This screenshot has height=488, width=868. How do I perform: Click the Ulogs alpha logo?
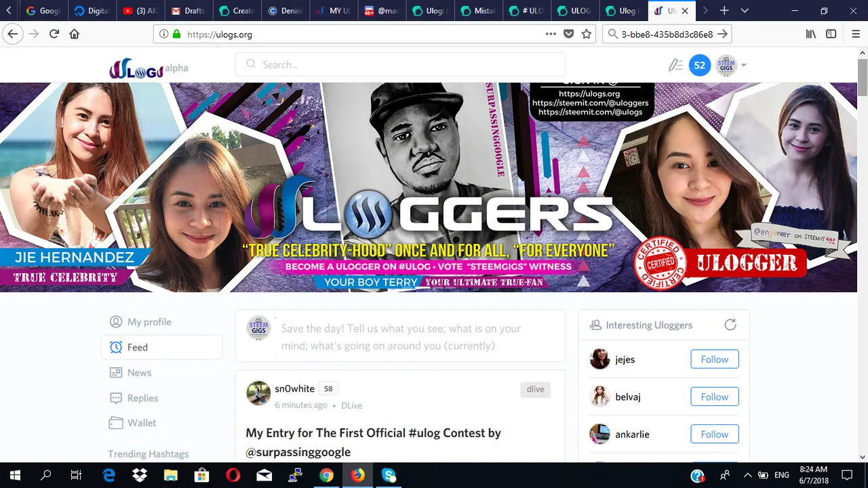click(149, 68)
